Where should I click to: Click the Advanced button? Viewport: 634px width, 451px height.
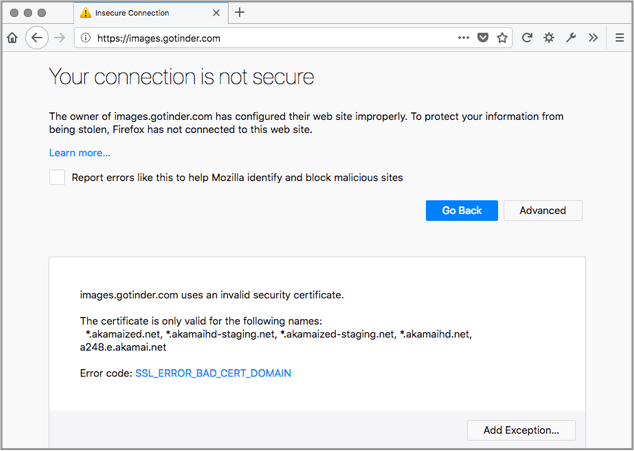(543, 210)
